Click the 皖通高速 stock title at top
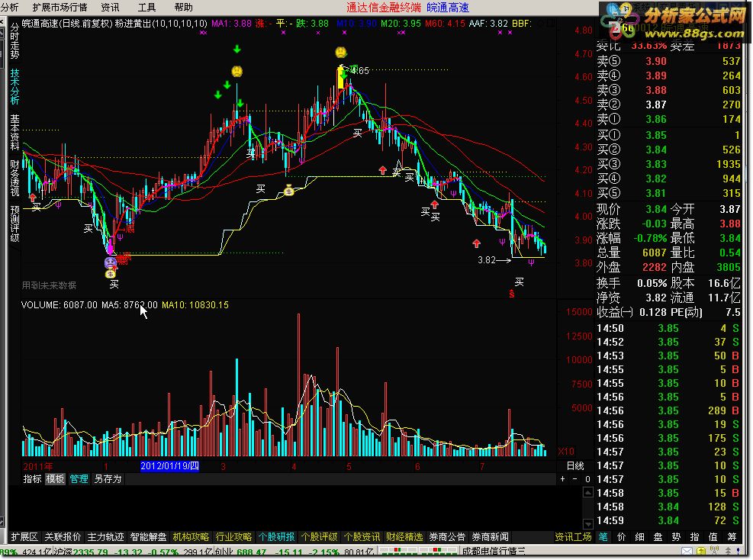Viewport: 753px width, 560px height. (x=448, y=7)
